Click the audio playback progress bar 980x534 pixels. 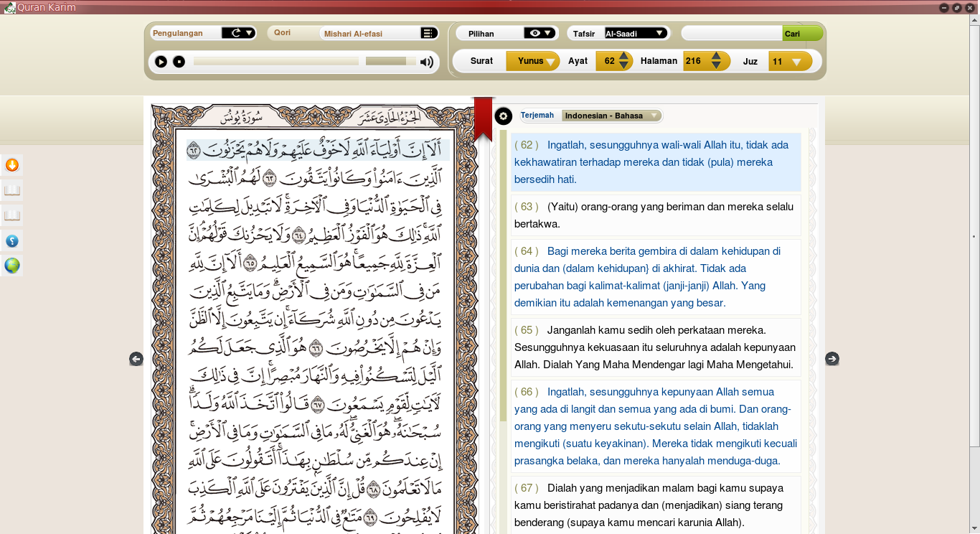pos(276,62)
